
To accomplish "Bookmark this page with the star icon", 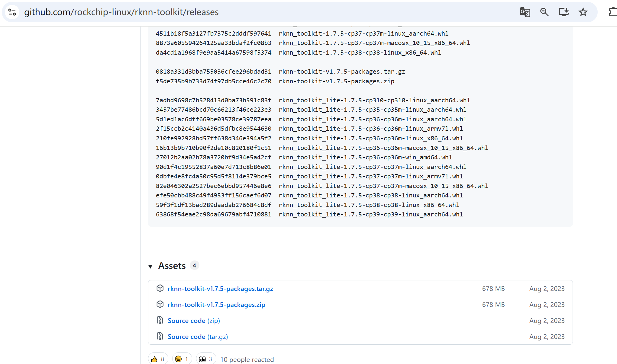I will [x=583, y=12].
